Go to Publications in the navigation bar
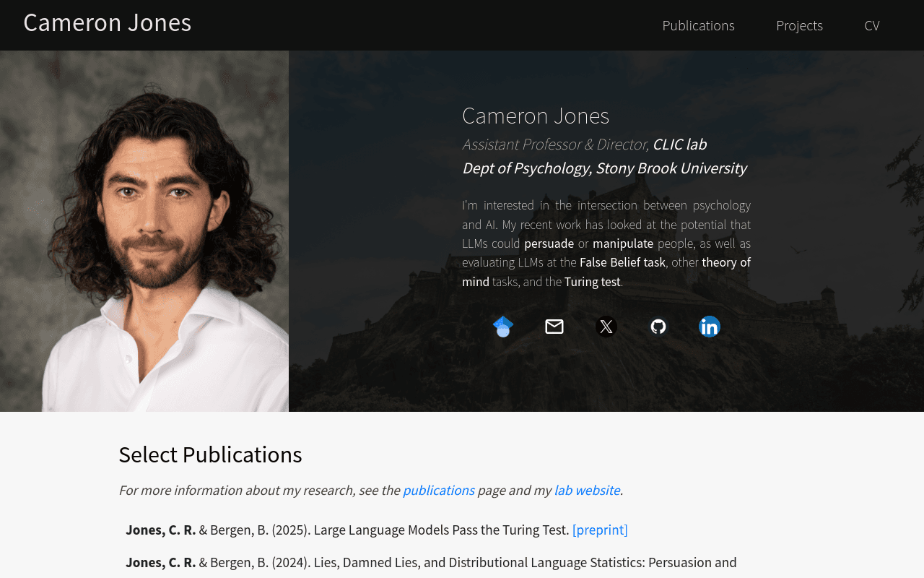Image resolution: width=924 pixels, height=578 pixels. [x=698, y=25]
